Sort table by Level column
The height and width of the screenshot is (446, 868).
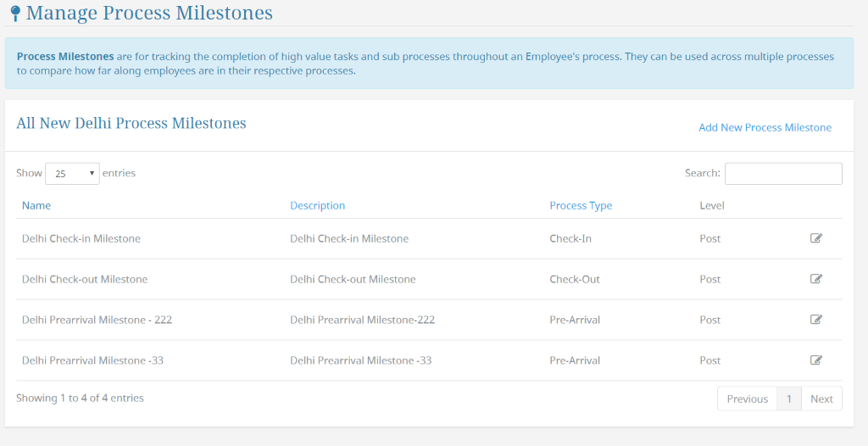click(712, 205)
